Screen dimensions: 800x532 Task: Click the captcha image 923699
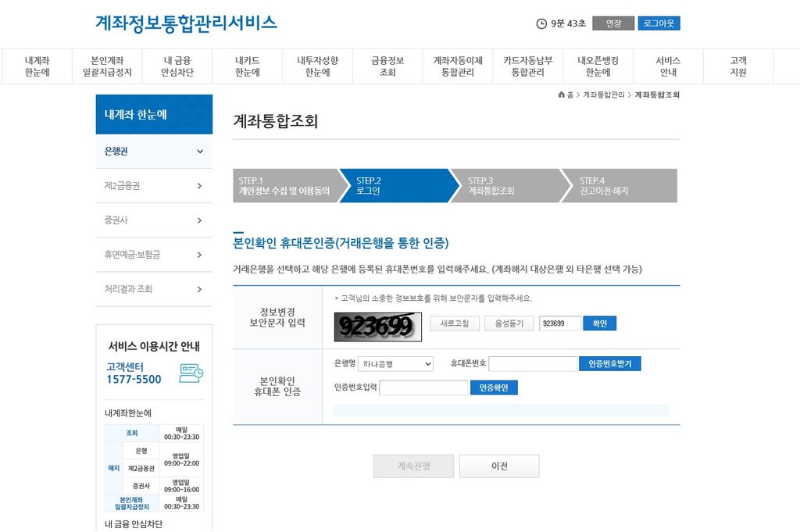(x=377, y=327)
